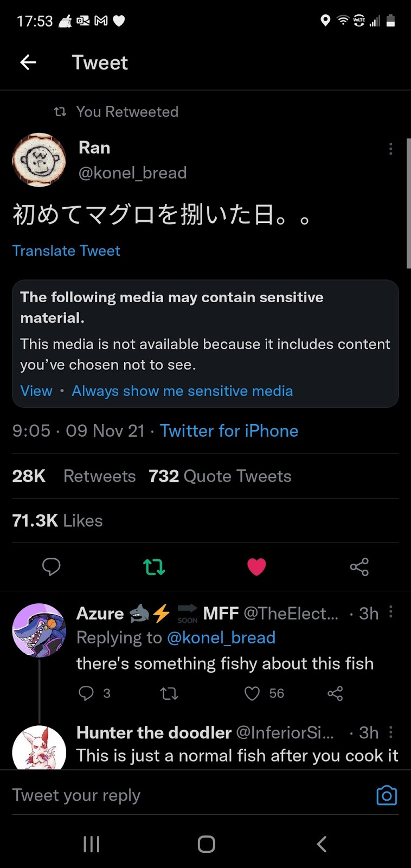
Task: Expand options menu on Azure's reply
Action: pos(391,613)
